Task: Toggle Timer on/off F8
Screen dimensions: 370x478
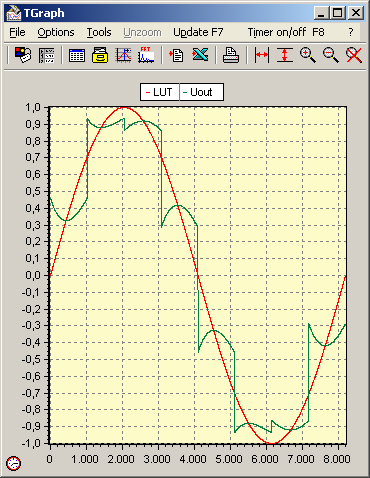Action: pos(286,32)
